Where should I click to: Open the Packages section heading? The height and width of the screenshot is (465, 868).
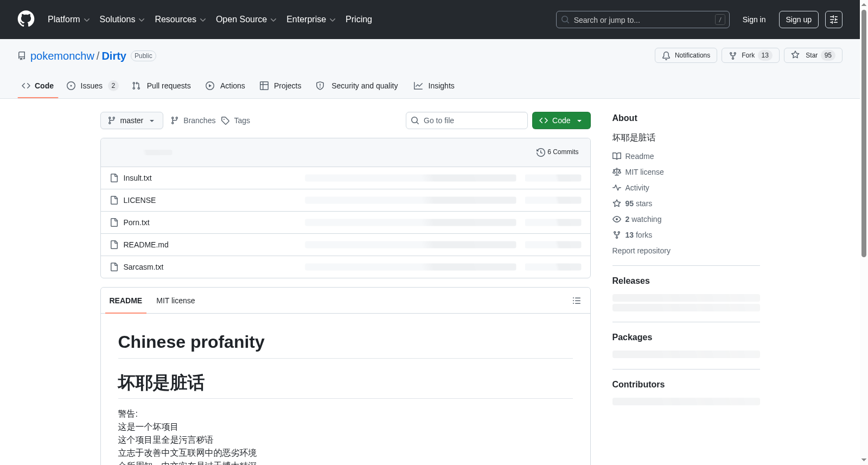[632, 337]
